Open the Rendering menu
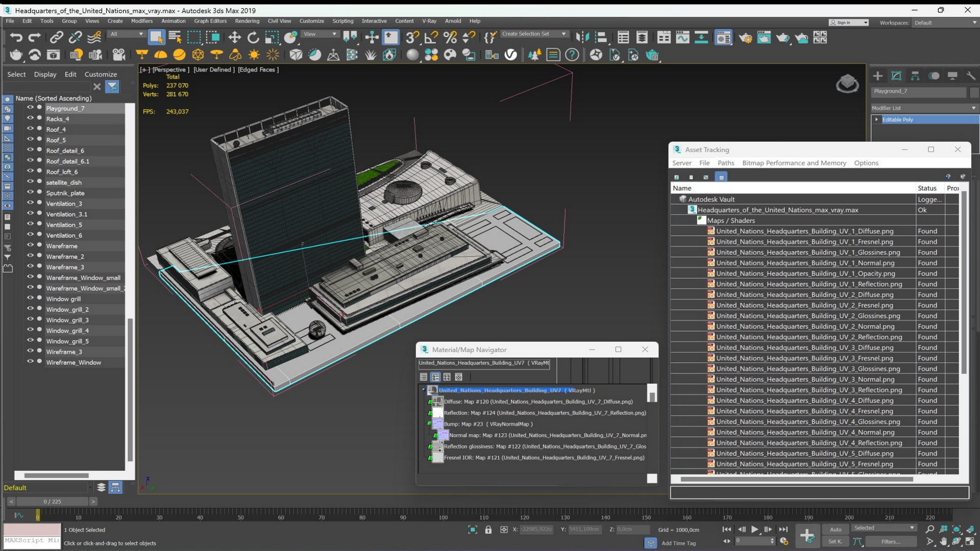The width and height of the screenshot is (980, 551). [x=247, y=21]
